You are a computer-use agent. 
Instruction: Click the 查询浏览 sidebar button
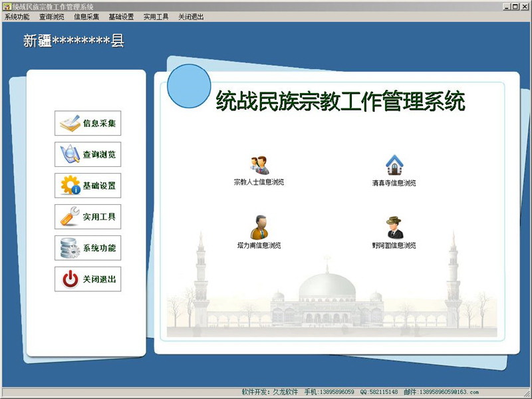88,154
